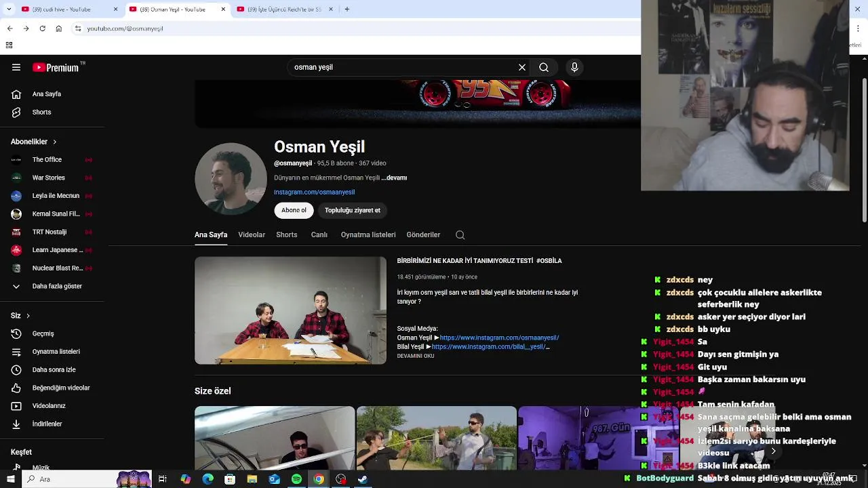This screenshot has height=488, width=868.
Task: Open the apps grid in bookmarks bar
Action: point(9,45)
